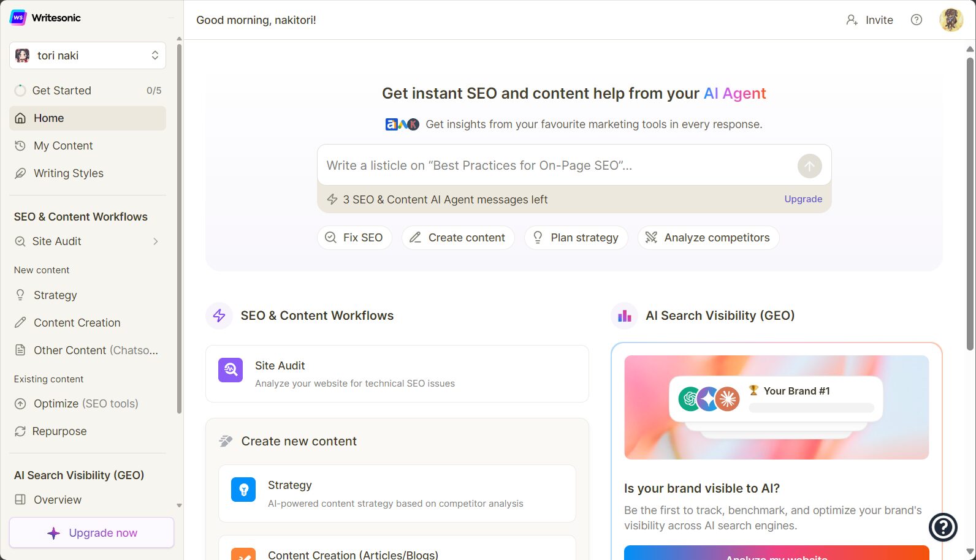Click the Home house icon
This screenshot has height=560, width=976.
pos(20,118)
